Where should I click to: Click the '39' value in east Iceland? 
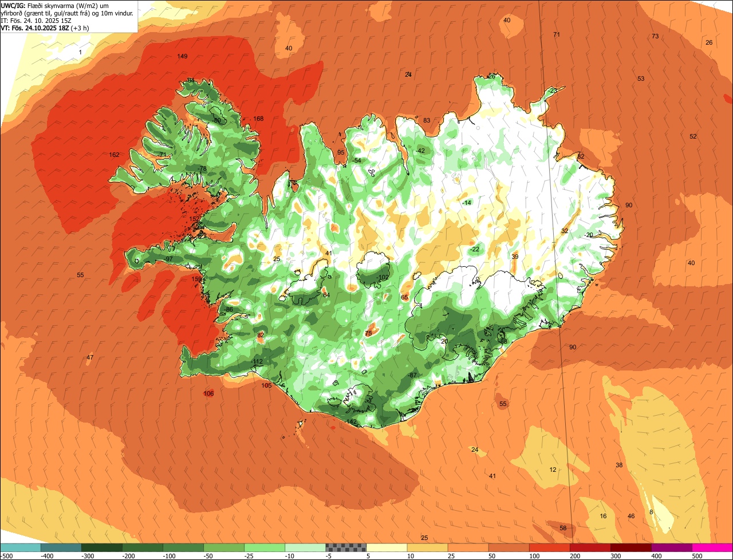(x=515, y=257)
